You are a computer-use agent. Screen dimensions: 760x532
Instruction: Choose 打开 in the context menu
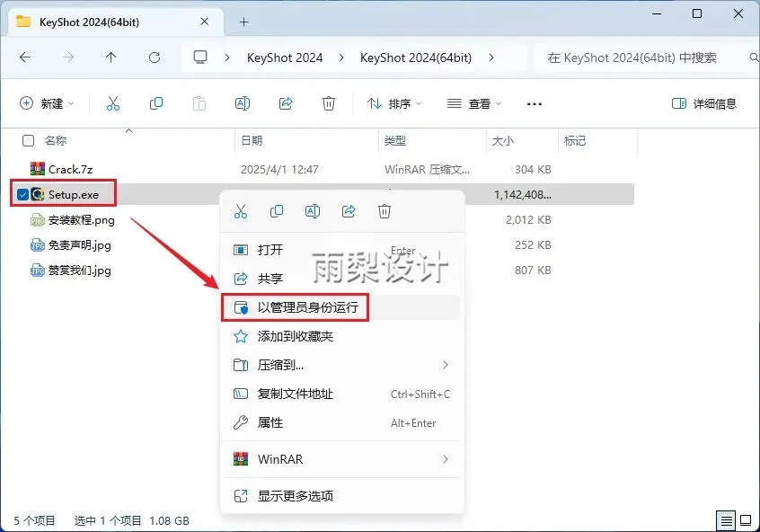tap(340, 250)
